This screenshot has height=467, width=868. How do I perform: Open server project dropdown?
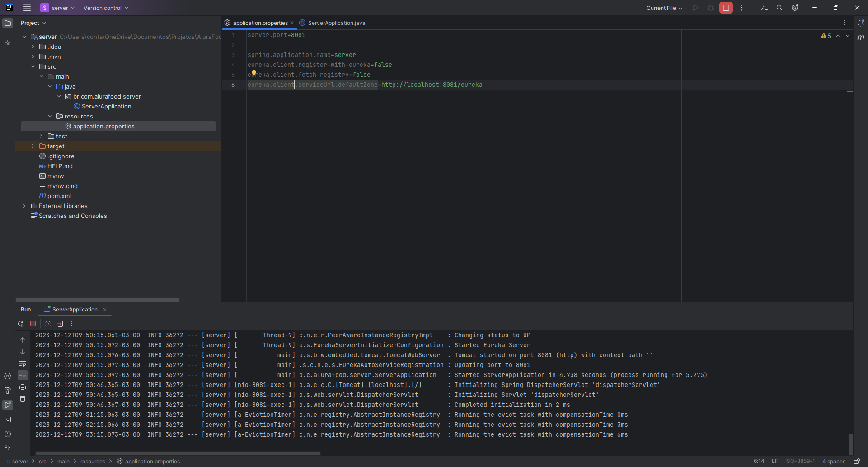tap(58, 8)
